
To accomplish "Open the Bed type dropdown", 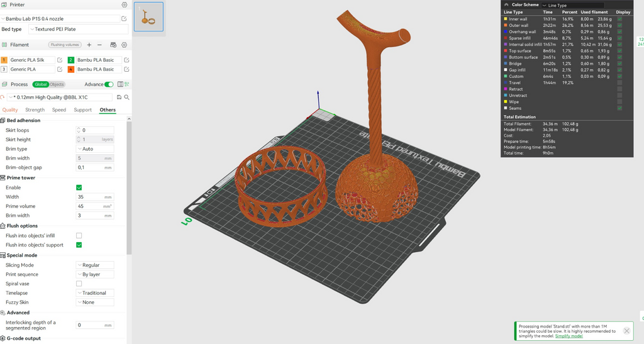I will click(x=78, y=29).
